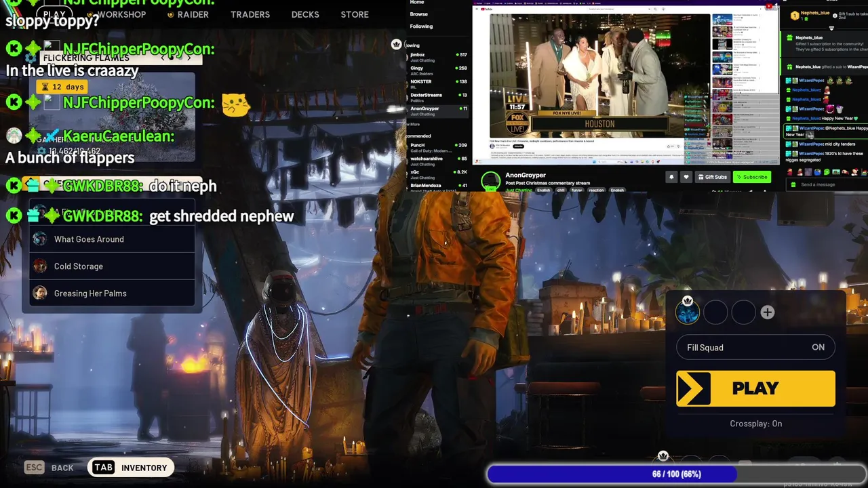Select the What Goes Around quest
The image size is (868, 488).
[x=112, y=239]
